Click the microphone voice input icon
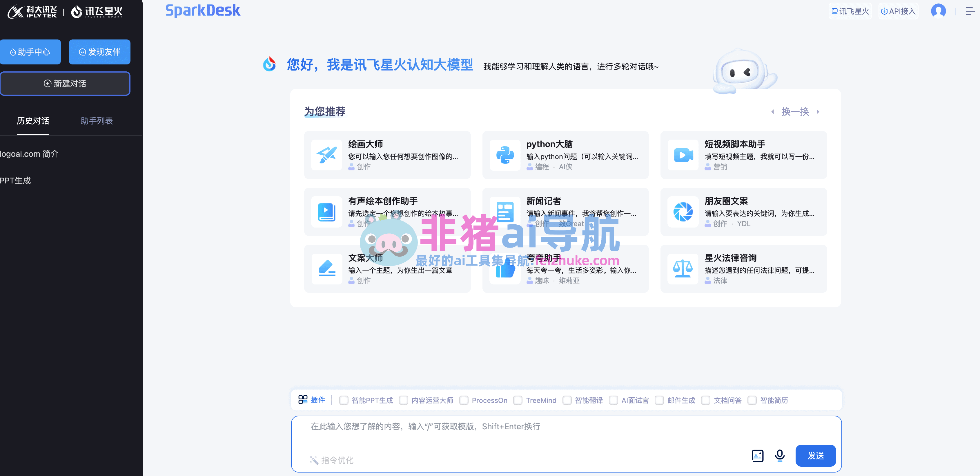 coord(780,455)
